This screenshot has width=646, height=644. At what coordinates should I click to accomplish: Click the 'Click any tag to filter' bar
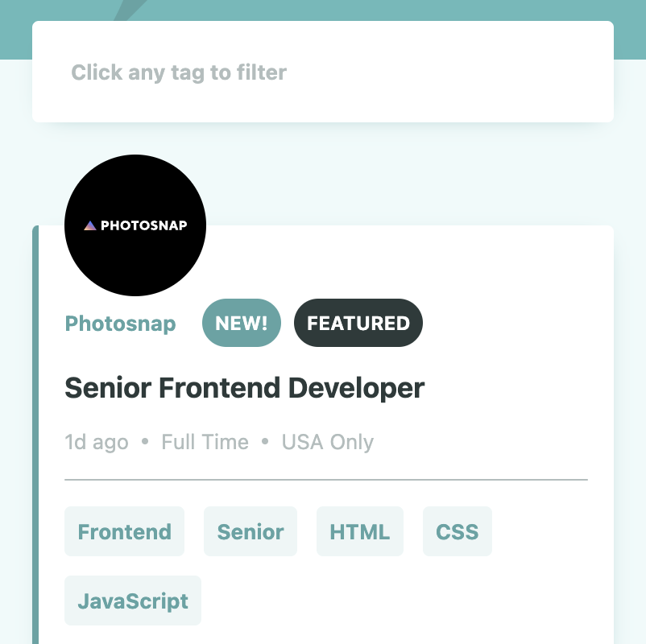click(x=322, y=72)
